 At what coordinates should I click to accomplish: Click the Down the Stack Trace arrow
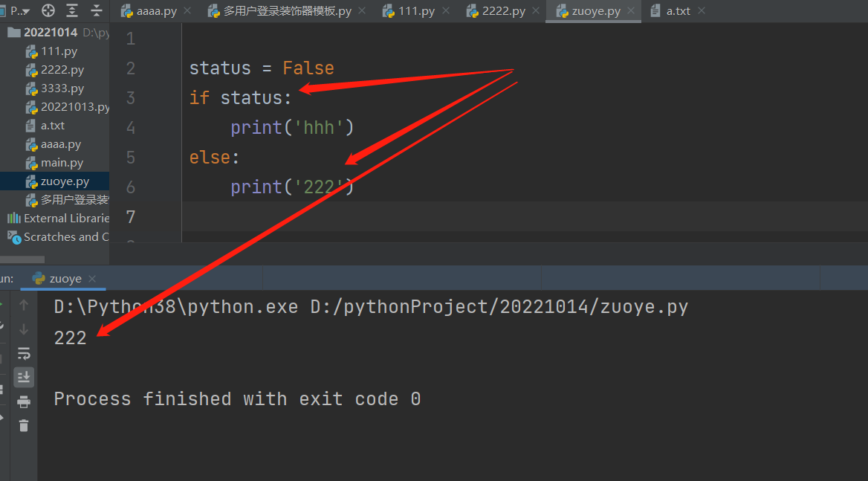[24, 329]
